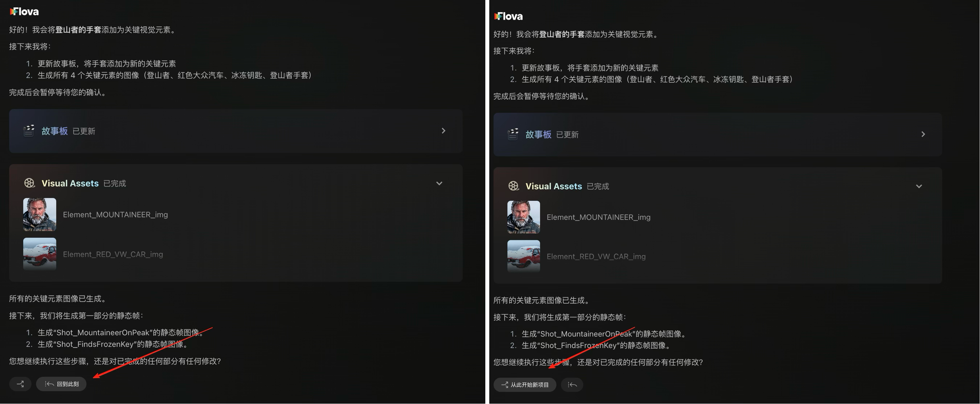Open the mountaineer thumbnail in left panel
This screenshot has width=980, height=404.
(x=40, y=214)
